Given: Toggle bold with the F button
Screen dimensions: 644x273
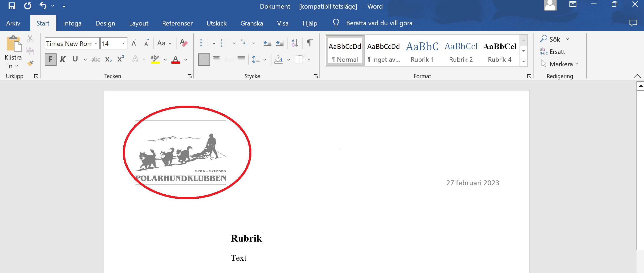Looking at the screenshot, I should click(x=50, y=59).
